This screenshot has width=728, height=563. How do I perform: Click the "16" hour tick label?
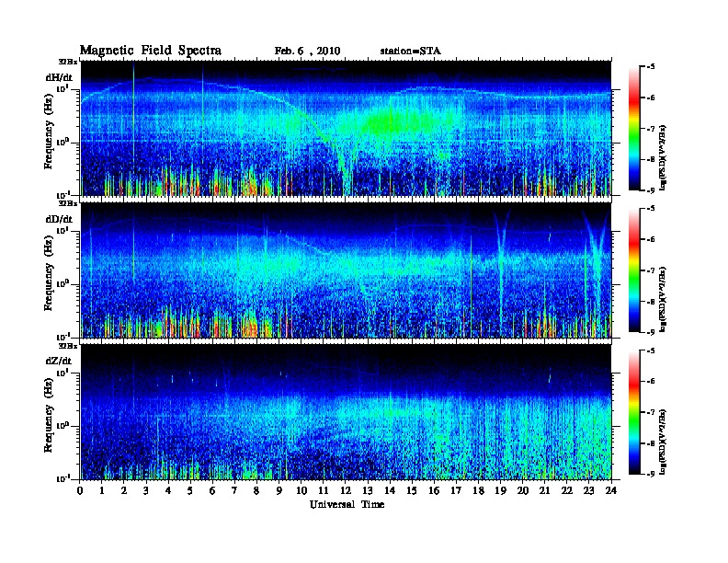click(434, 490)
